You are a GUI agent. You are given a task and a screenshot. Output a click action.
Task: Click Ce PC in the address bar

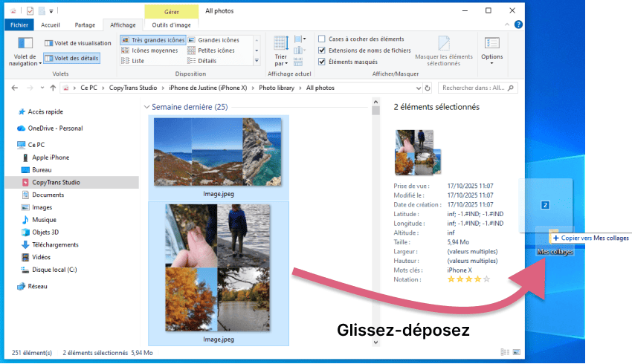click(x=88, y=88)
